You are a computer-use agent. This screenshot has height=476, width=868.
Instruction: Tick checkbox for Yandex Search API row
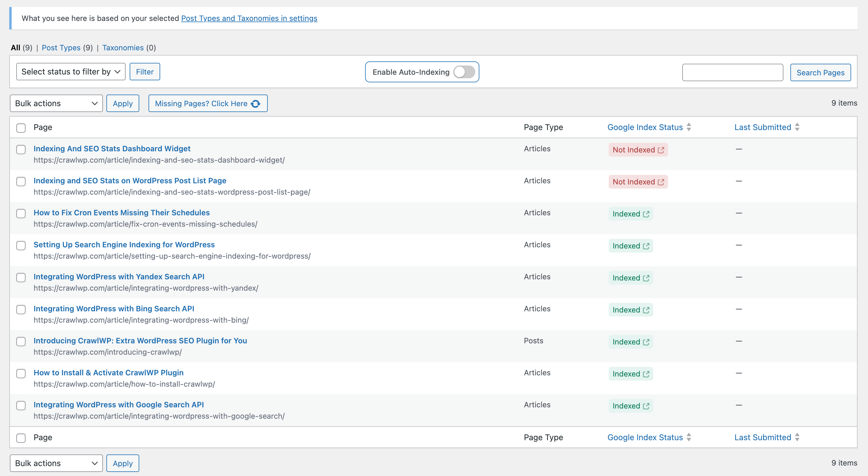coord(21,278)
